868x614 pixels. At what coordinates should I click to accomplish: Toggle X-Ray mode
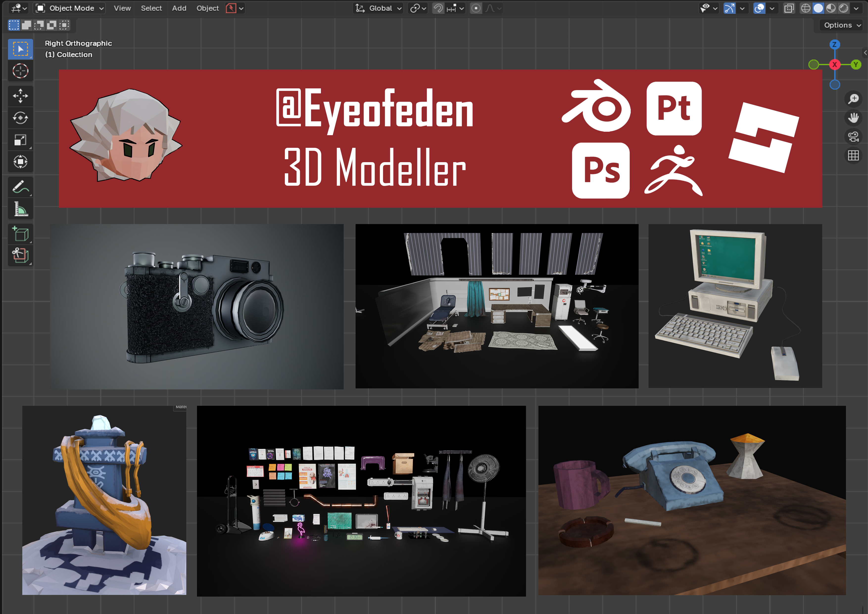tap(789, 8)
